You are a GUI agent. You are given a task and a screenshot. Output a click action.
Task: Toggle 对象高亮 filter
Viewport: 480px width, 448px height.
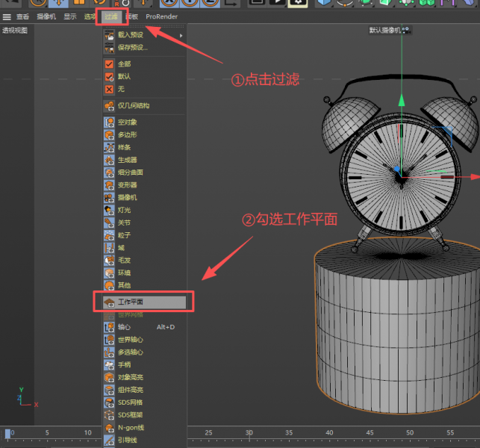pyautogui.click(x=144, y=377)
